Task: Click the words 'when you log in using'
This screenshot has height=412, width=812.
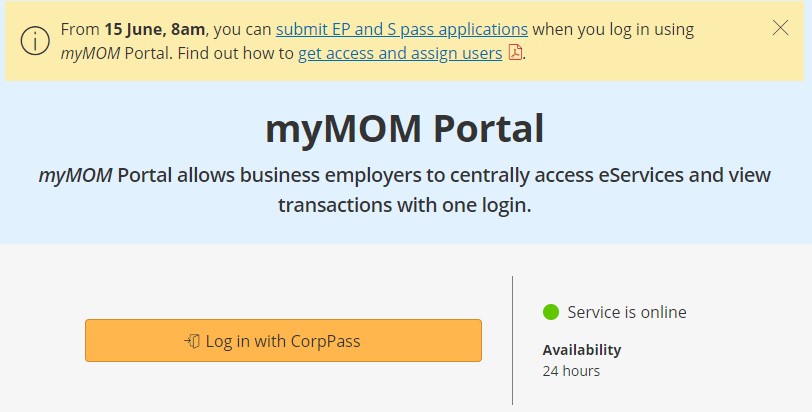Action: 613,30
